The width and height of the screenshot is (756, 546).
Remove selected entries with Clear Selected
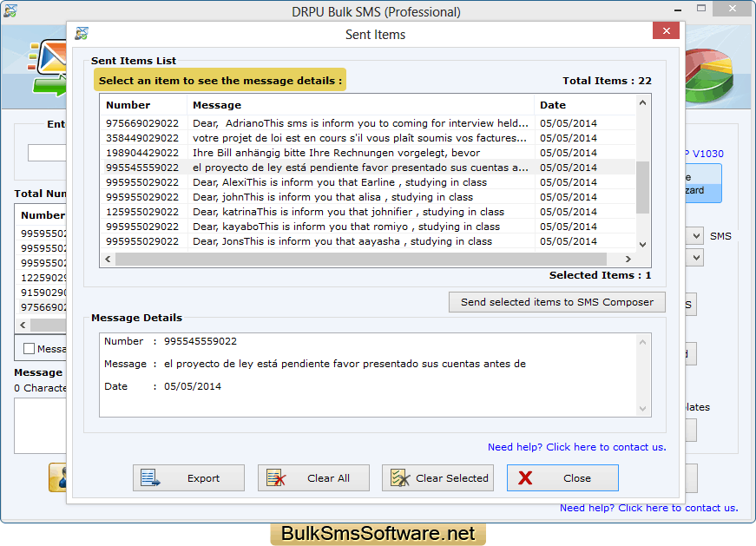click(437, 478)
